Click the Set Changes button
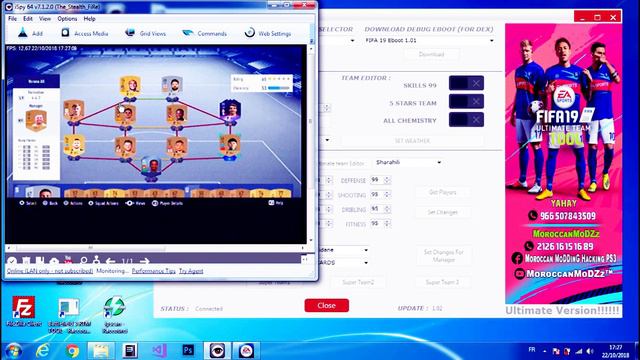Viewport: 640px width, 360px height. point(442,212)
